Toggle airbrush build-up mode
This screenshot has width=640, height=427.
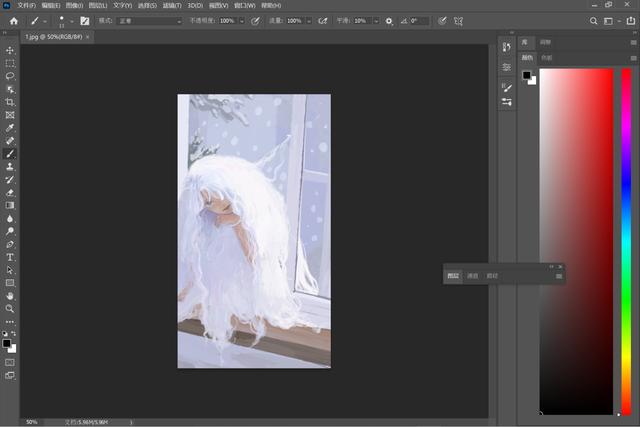[x=323, y=20]
